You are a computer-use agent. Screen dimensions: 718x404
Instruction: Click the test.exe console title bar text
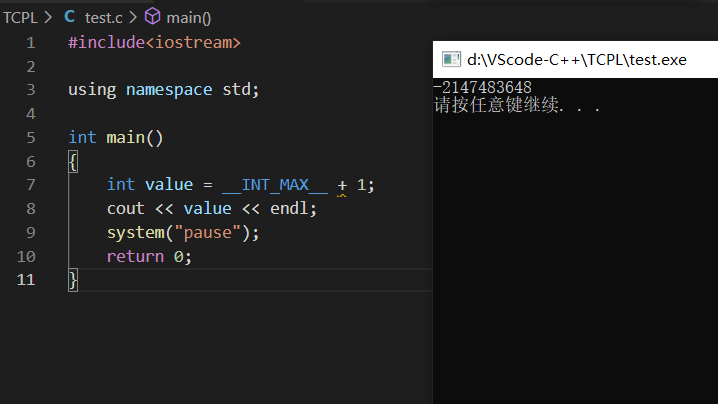pos(577,60)
